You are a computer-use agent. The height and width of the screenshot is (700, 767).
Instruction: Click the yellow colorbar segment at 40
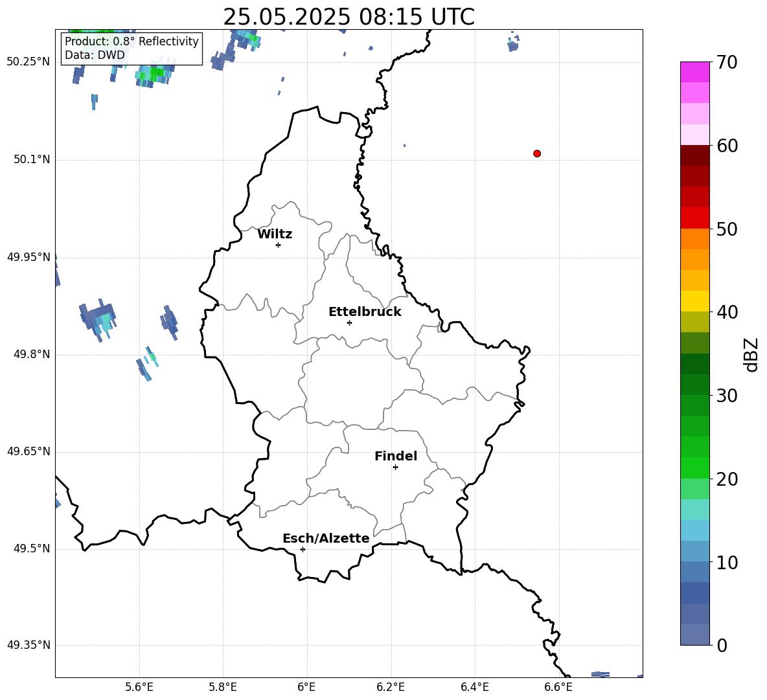[x=694, y=301]
